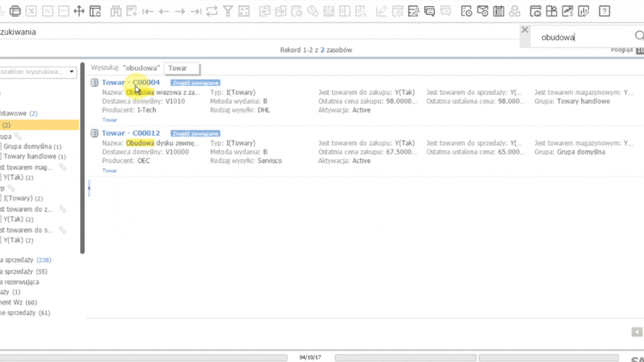The image size is (644, 362).
Task: Go to Last Record arrow icon
Action: 196,11
